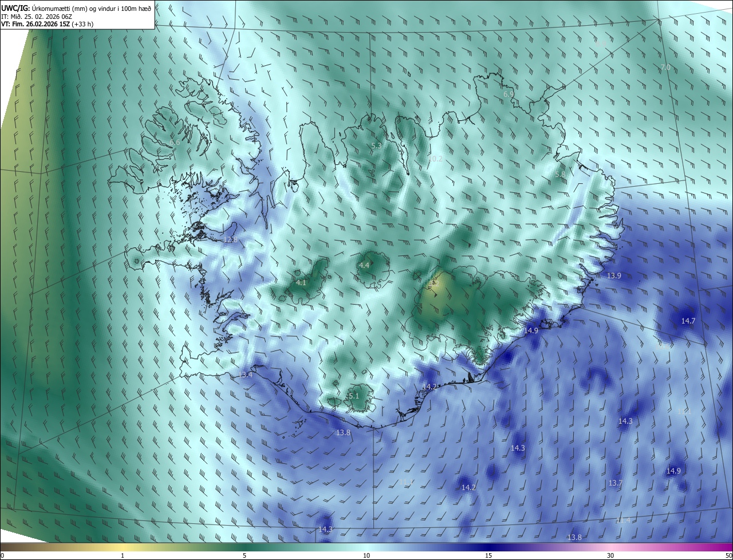Image resolution: width=733 pixels, height=560 pixels.
Task: Click the 4.4 value label on the map
Action: coord(364,265)
